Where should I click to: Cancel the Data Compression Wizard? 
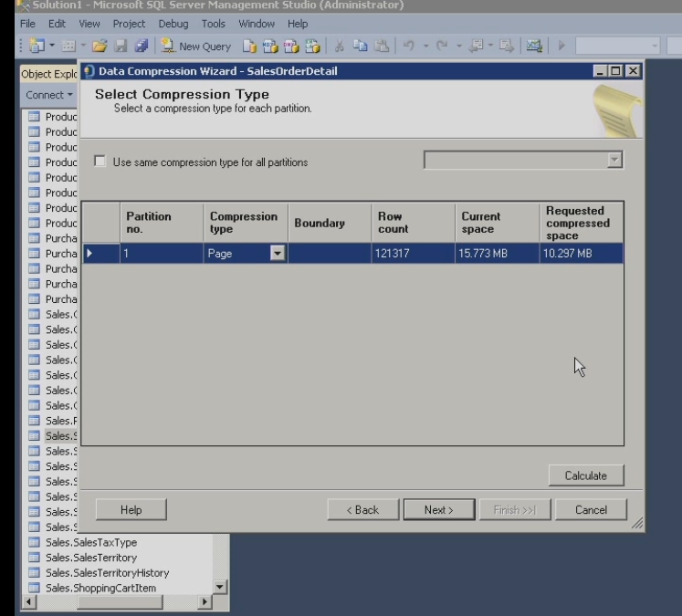591,509
